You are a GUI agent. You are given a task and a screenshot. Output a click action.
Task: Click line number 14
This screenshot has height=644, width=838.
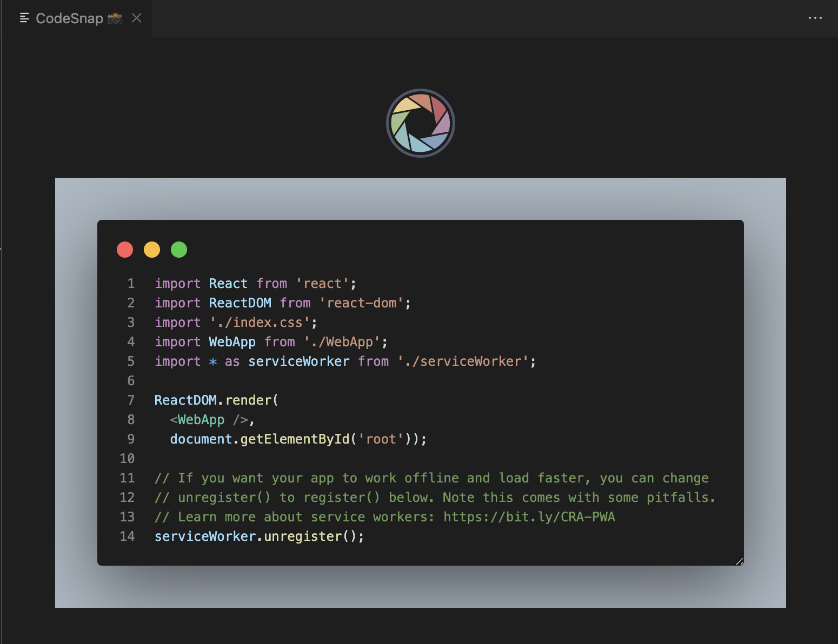pyautogui.click(x=127, y=536)
